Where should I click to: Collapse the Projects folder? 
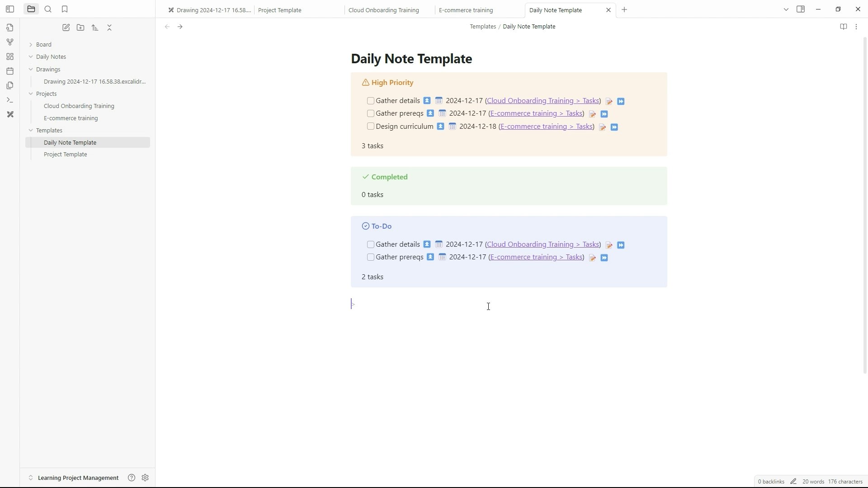[x=31, y=94]
